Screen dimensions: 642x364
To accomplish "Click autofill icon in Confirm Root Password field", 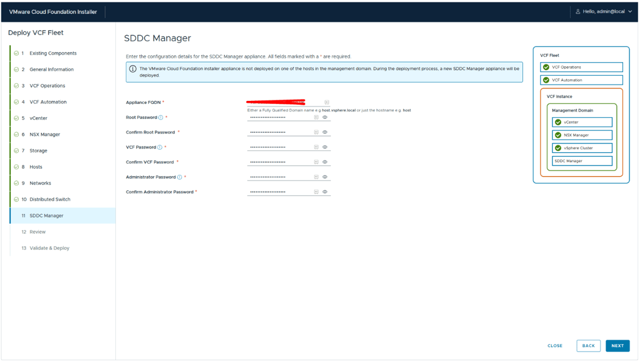I will click(316, 132).
